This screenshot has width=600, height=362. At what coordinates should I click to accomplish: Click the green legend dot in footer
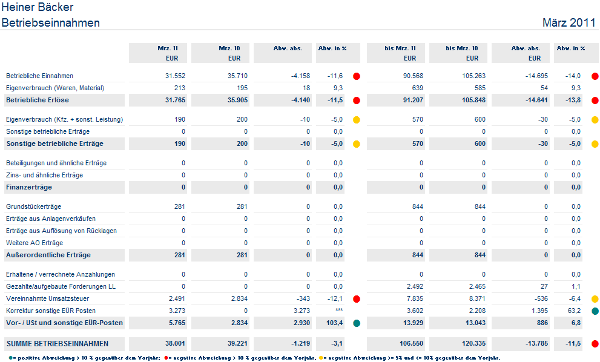(x=10, y=358)
